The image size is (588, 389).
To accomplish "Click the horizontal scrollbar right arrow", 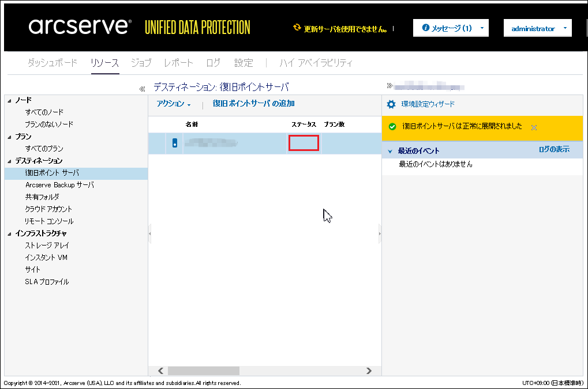I will pos(369,371).
